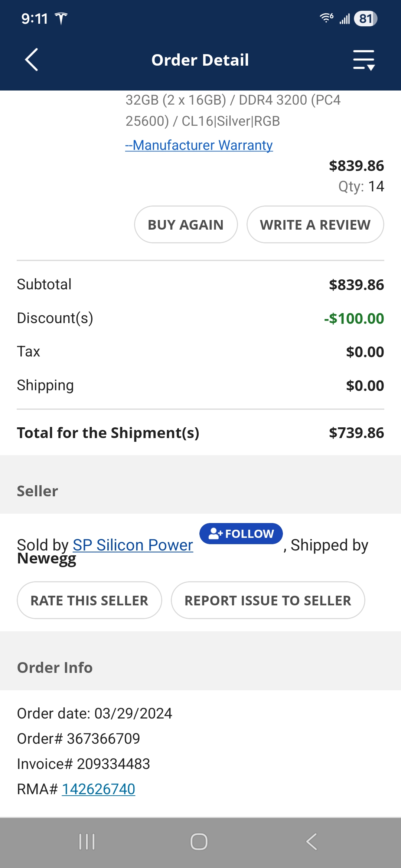Follow the SP Silicon Power seller
Image resolution: width=401 pixels, height=868 pixels.
(241, 534)
